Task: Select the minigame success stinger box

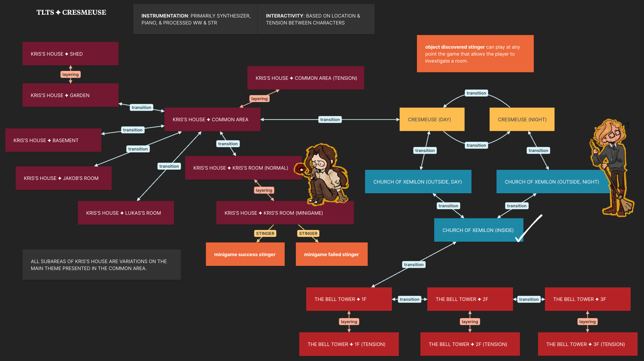Action: (x=245, y=254)
